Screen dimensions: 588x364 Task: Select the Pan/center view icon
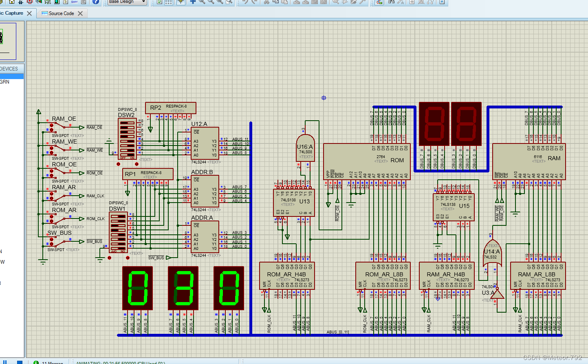[193, 2]
